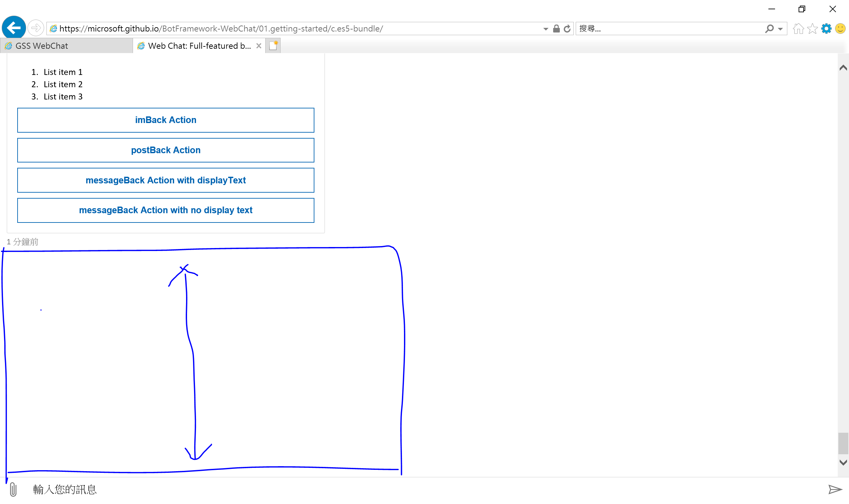Expand the address bar autocomplete dropdown

click(x=545, y=28)
